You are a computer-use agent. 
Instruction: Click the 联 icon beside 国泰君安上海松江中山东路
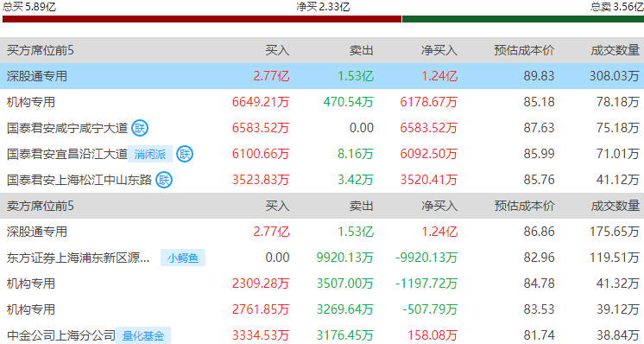point(164,180)
